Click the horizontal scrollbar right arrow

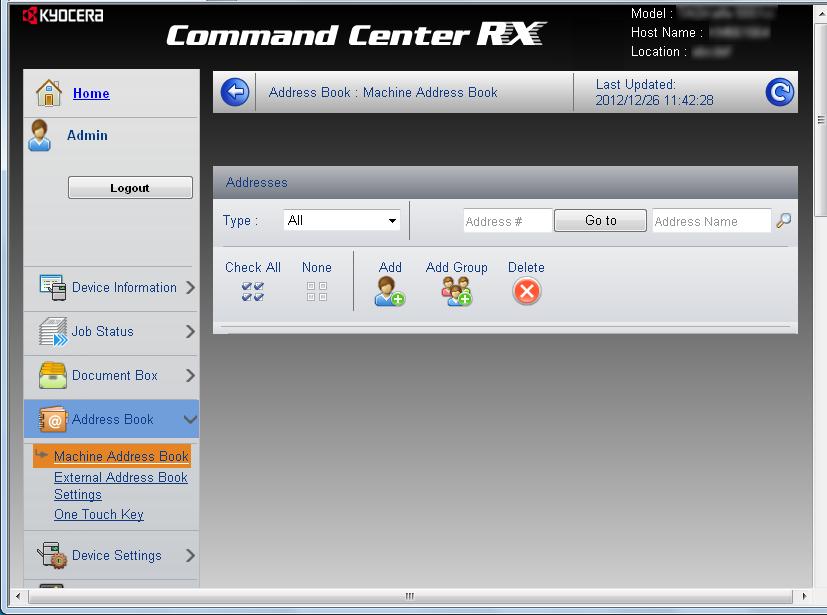(804, 597)
